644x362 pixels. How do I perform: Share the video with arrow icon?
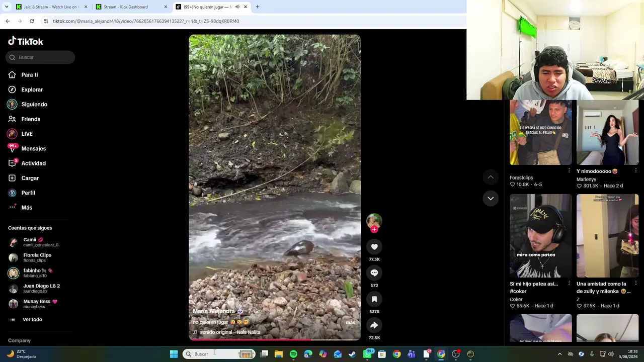(374, 325)
